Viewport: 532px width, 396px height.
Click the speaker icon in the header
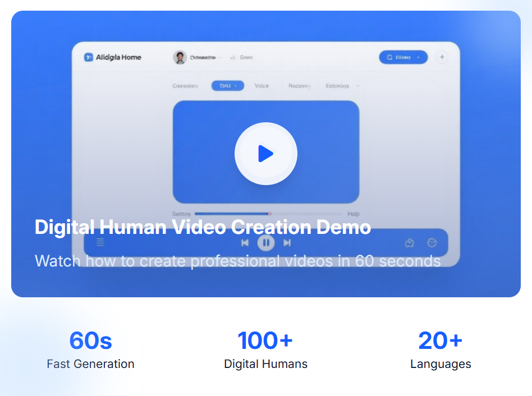(233, 57)
